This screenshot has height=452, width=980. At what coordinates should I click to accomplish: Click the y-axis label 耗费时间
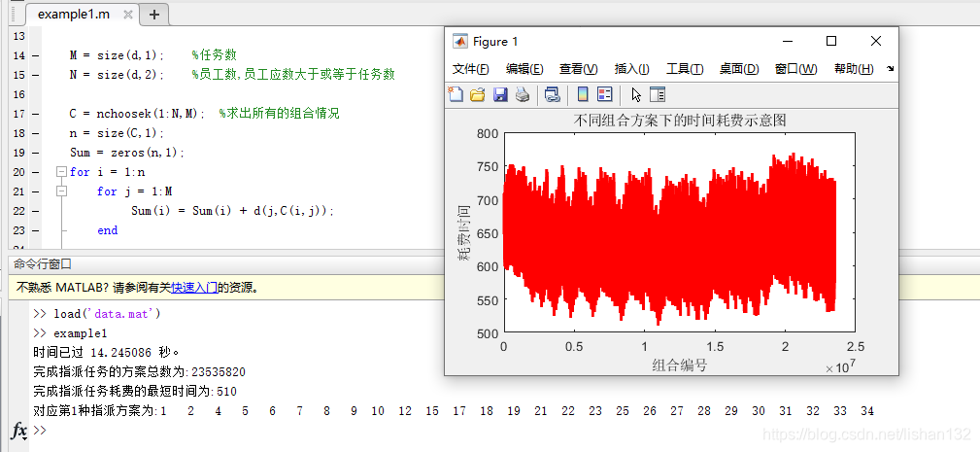[464, 232]
